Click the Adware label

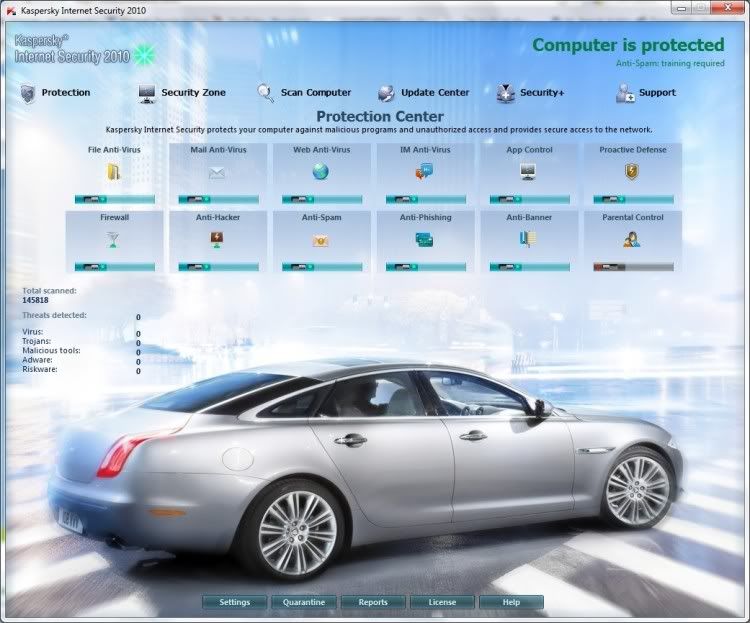pos(37,360)
